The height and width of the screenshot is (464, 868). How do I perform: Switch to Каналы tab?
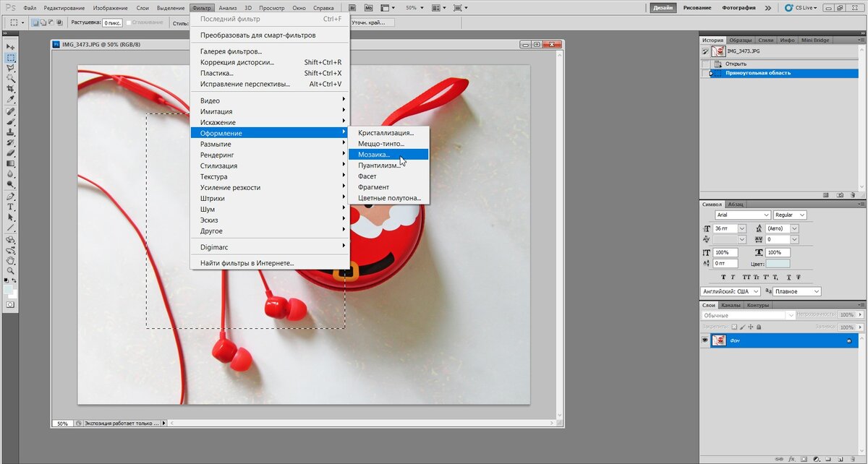[x=731, y=305]
